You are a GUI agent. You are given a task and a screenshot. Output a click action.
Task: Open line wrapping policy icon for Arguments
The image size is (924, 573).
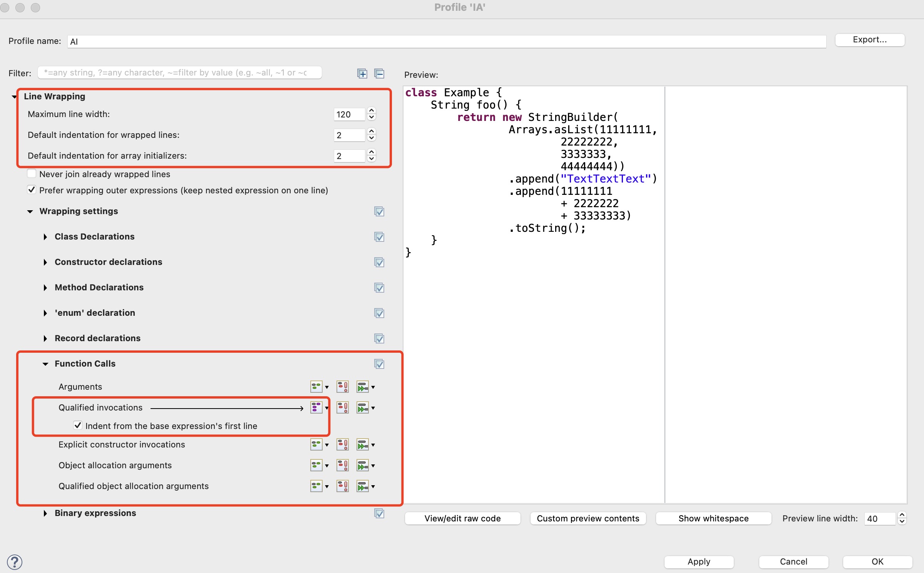(316, 387)
